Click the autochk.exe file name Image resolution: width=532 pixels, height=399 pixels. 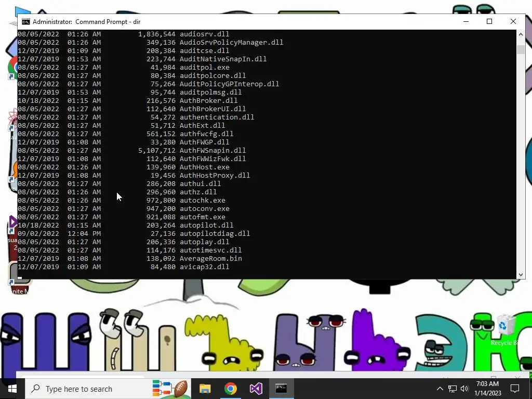[x=202, y=200]
